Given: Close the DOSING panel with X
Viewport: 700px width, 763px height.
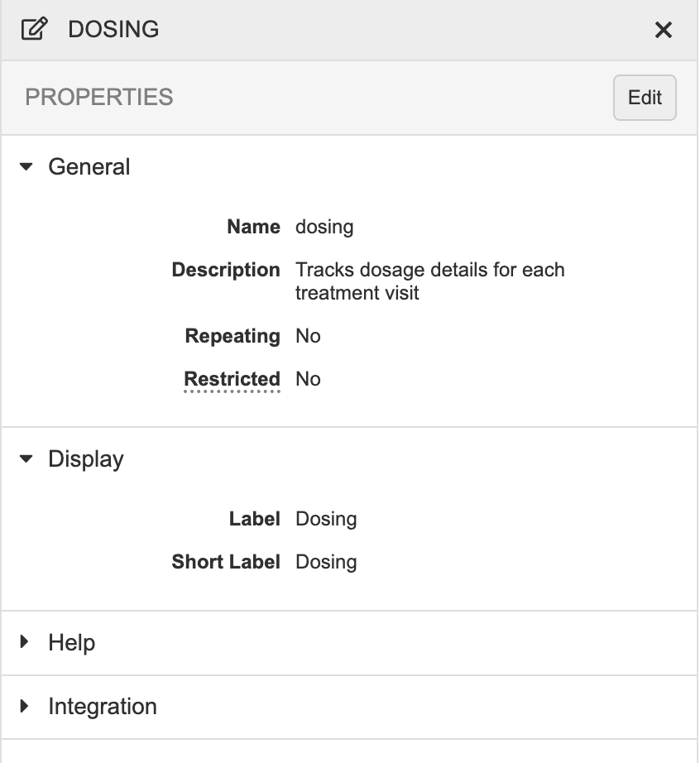Looking at the screenshot, I should tap(663, 31).
